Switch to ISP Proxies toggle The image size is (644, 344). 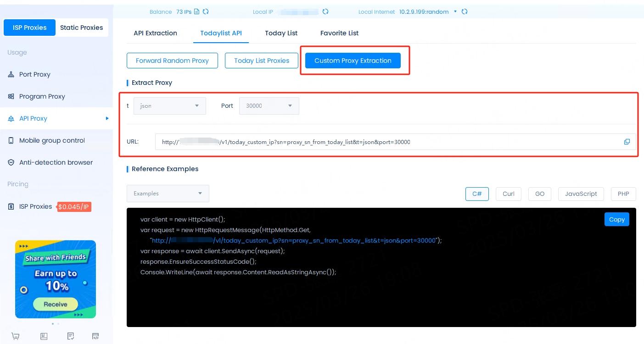(29, 28)
